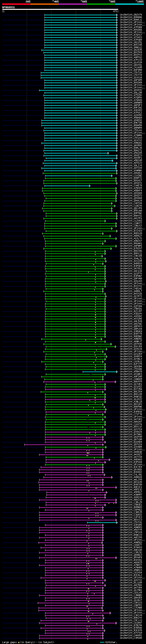146x644 pixels.
Task: Select hit UniRef100_A5BA78
Action: 131,372
